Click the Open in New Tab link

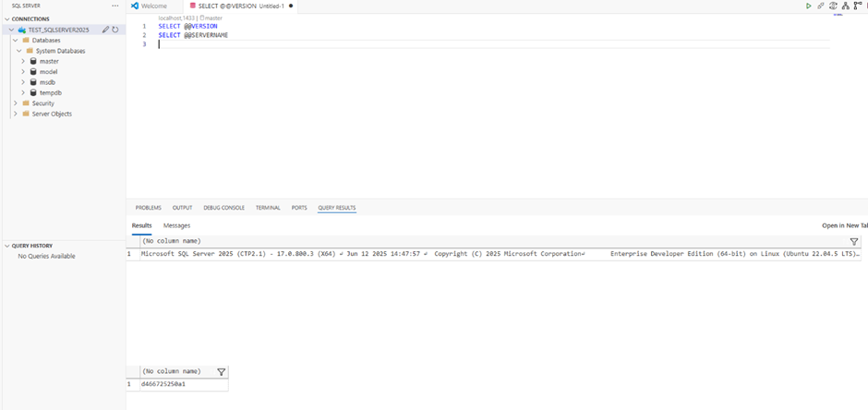[845, 225]
